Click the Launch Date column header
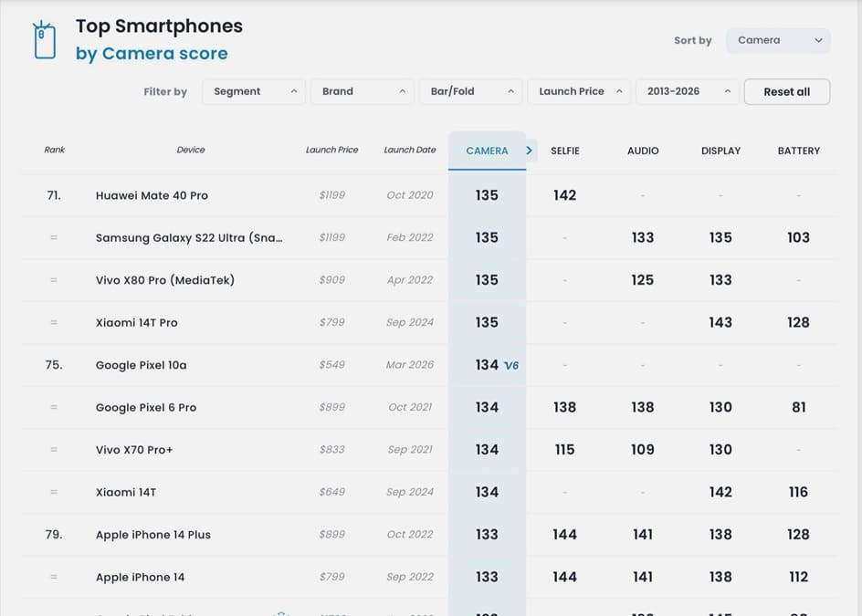The width and height of the screenshot is (862, 616). coord(409,150)
